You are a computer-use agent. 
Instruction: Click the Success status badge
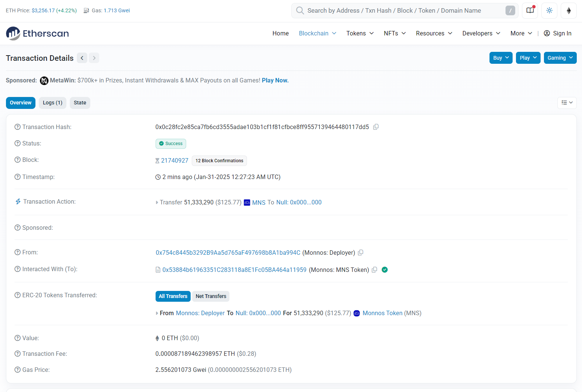point(171,144)
